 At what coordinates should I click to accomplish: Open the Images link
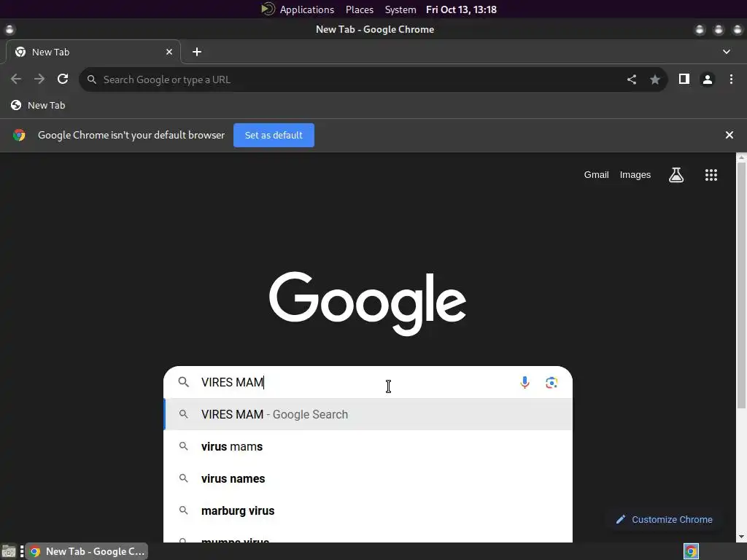point(635,175)
